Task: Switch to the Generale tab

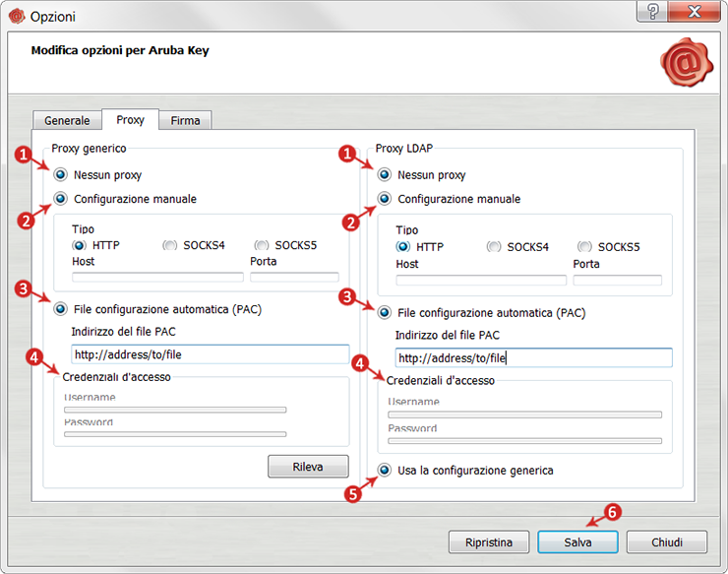Action: tap(67, 120)
